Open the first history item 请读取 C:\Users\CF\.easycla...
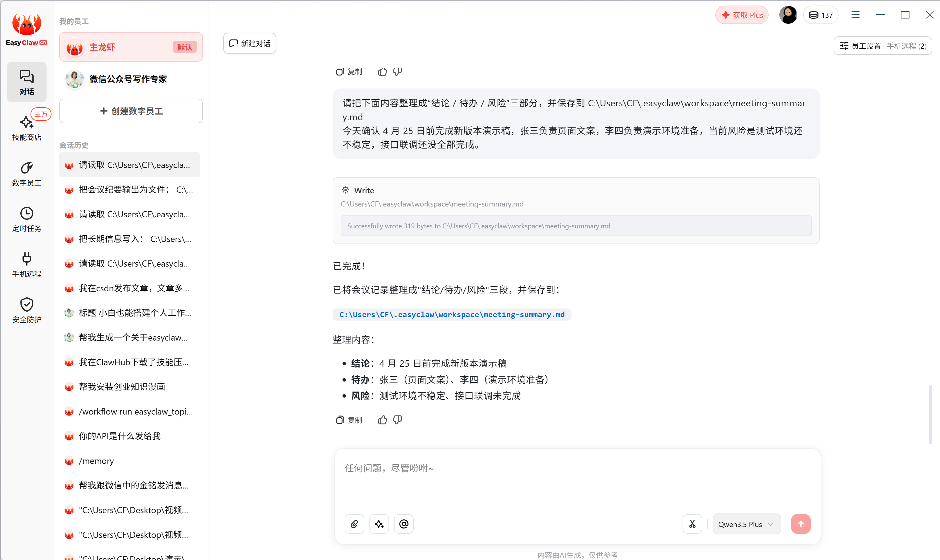 pyautogui.click(x=129, y=165)
